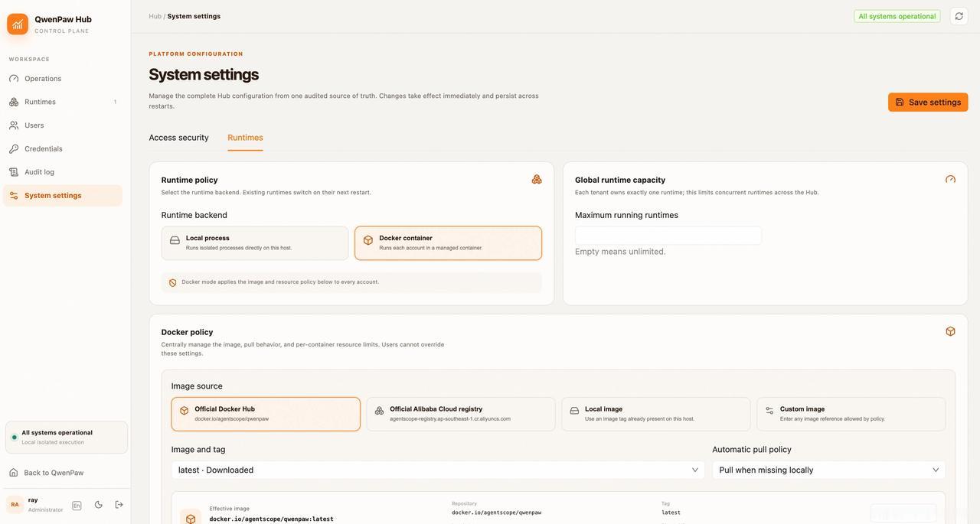Switch to the Access security tab
The height and width of the screenshot is (524, 980).
pos(178,138)
